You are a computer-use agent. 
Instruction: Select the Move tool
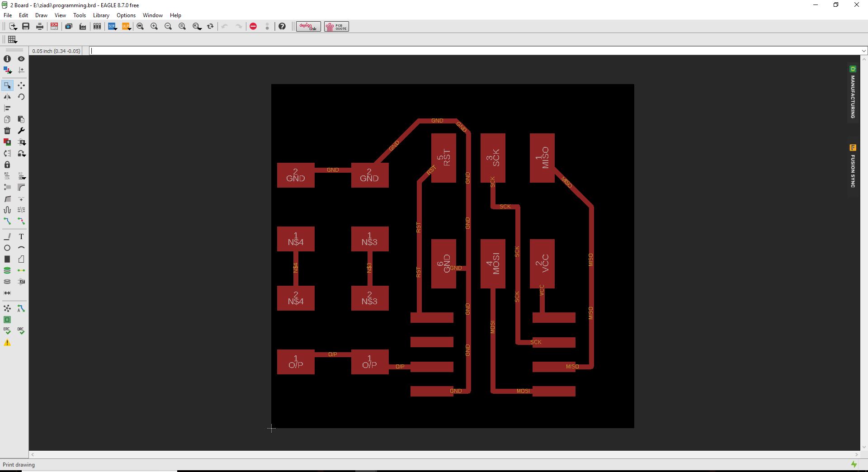coord(21,85)
